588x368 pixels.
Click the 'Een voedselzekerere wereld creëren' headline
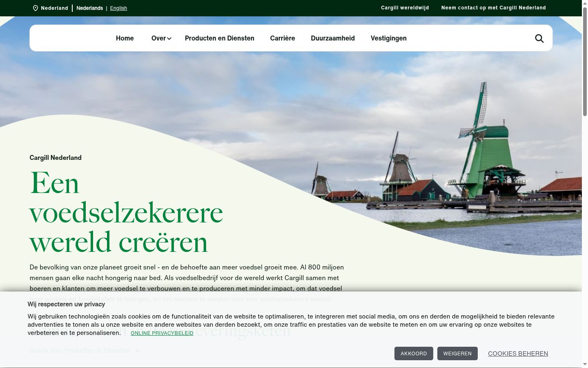[126, 212]
